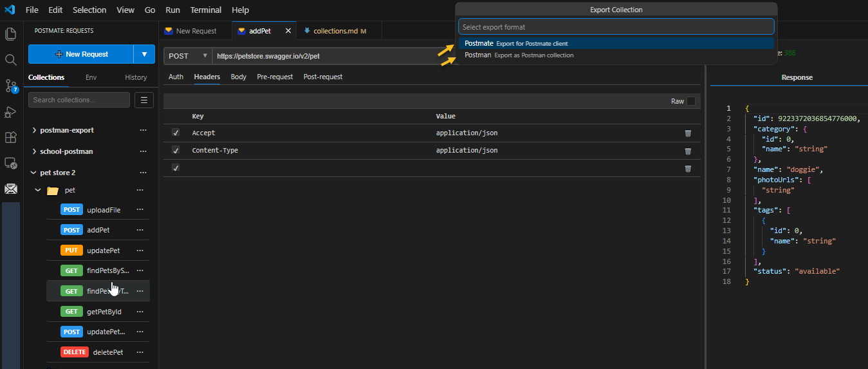This screenshot has height=369, width=868.
Task: Open the collections.md editor tab
Action: tap(339, 31)
